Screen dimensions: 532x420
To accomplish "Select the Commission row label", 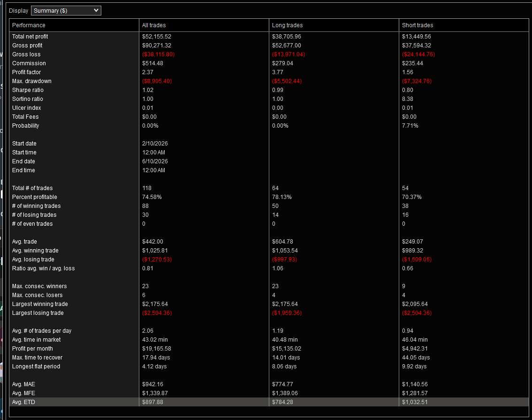I will (x=29, y=63).
